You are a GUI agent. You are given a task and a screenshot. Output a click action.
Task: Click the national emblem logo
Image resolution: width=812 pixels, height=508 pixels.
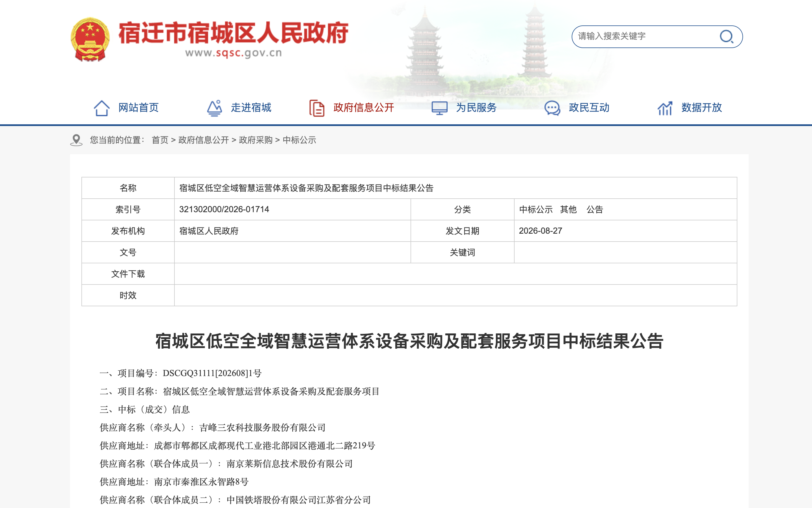(x=90, y=39)
